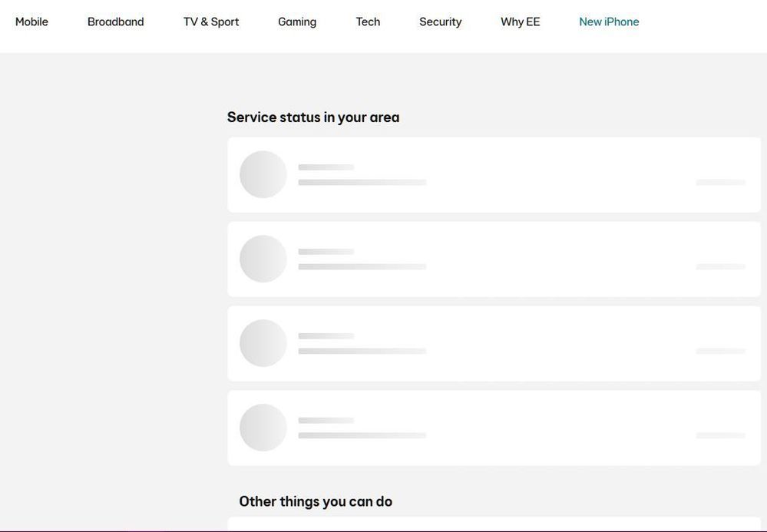
Task: Open the Broadband navigation item
Action: point(115,21)
